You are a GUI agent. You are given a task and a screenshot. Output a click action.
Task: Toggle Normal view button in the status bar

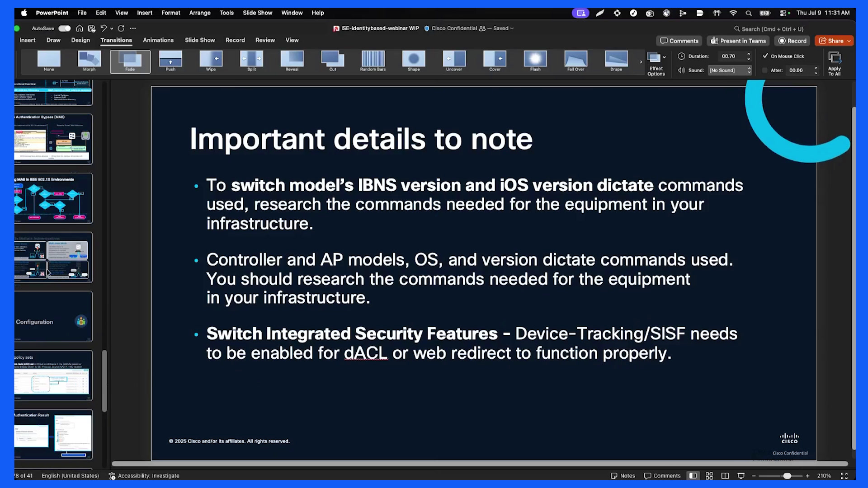pyautogui.click(x=693, y=476)
